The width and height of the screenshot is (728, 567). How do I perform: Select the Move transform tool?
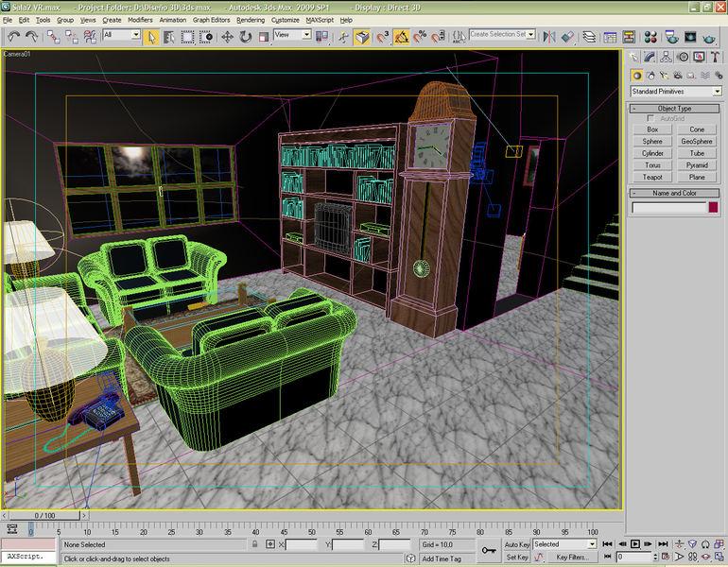coord(227,36)
